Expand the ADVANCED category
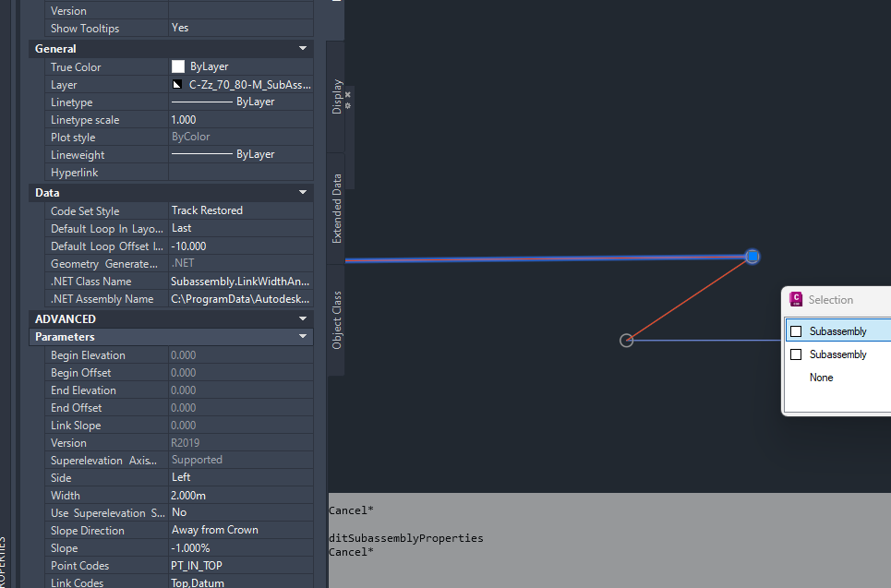Image resolution: width=891 pixels, height=588 pixels. (302, 318)
